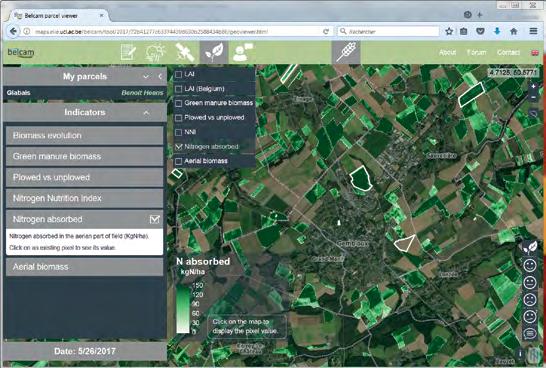The width and height of the screenshot is (546, 368).
Task: Open a new browser tab
Action: click(480, 15)
